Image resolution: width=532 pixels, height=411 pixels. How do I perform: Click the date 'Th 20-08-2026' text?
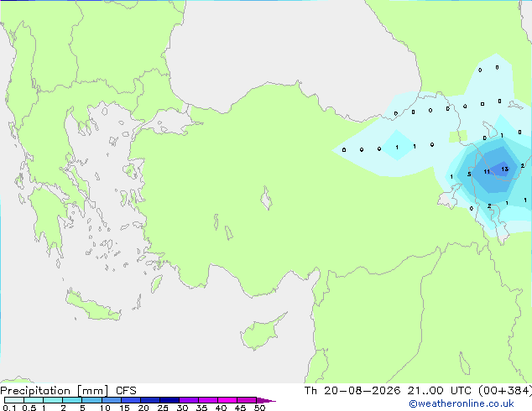click(x=352, y=391)
